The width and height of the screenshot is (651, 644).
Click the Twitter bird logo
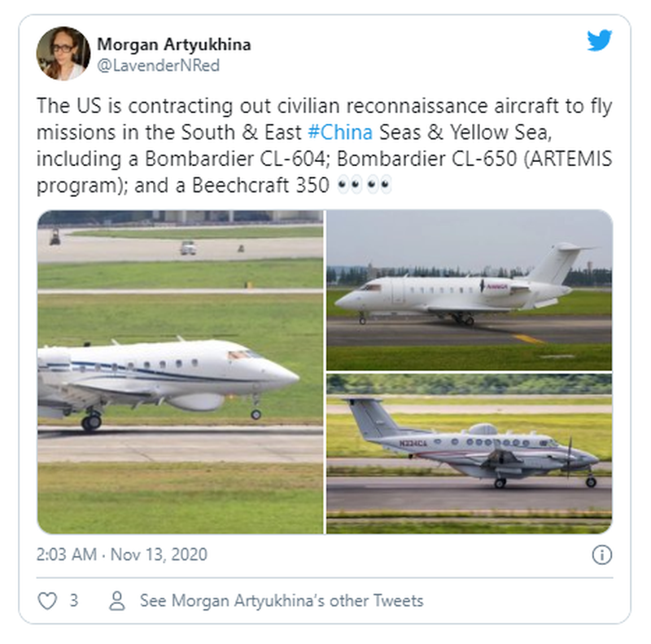(600, 41)
